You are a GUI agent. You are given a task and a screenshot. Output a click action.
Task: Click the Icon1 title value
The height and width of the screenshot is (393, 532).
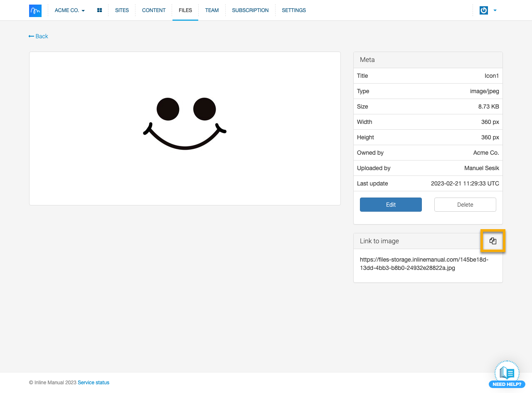pos(491,76)
